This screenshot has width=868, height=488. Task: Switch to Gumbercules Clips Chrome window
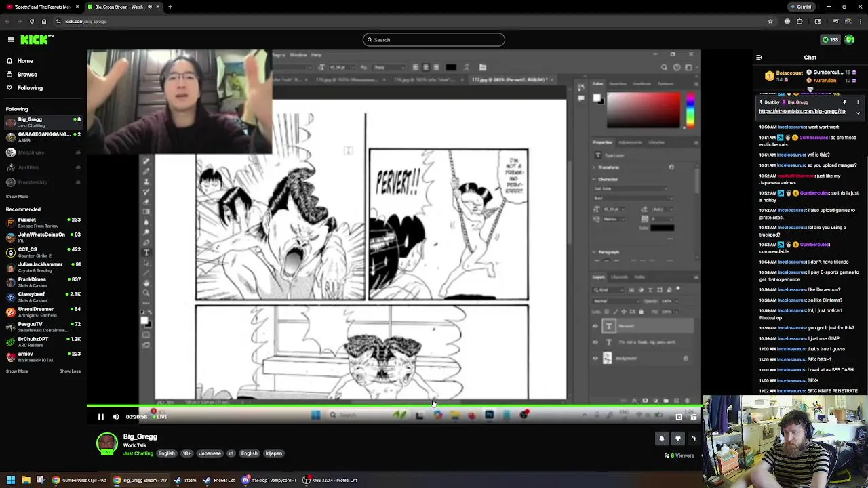point(79,481)
